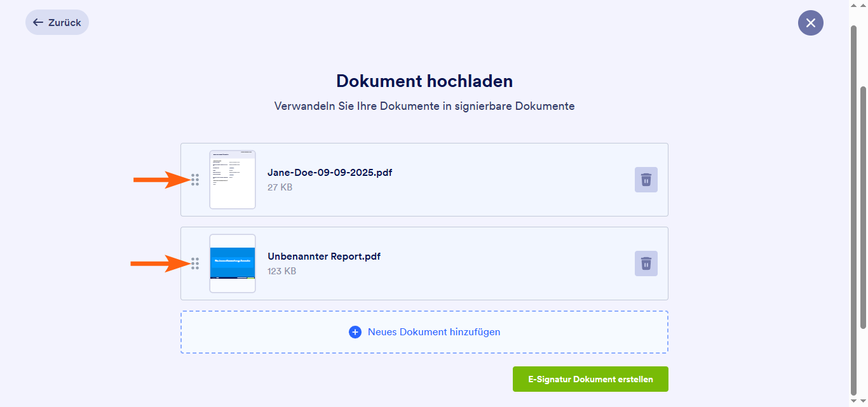Viewport: 868px width, 407px height.
Task: Click the drag handle beside Unbenannter Report.pdf
Action: pyautogui.click(x=196, y=264)
